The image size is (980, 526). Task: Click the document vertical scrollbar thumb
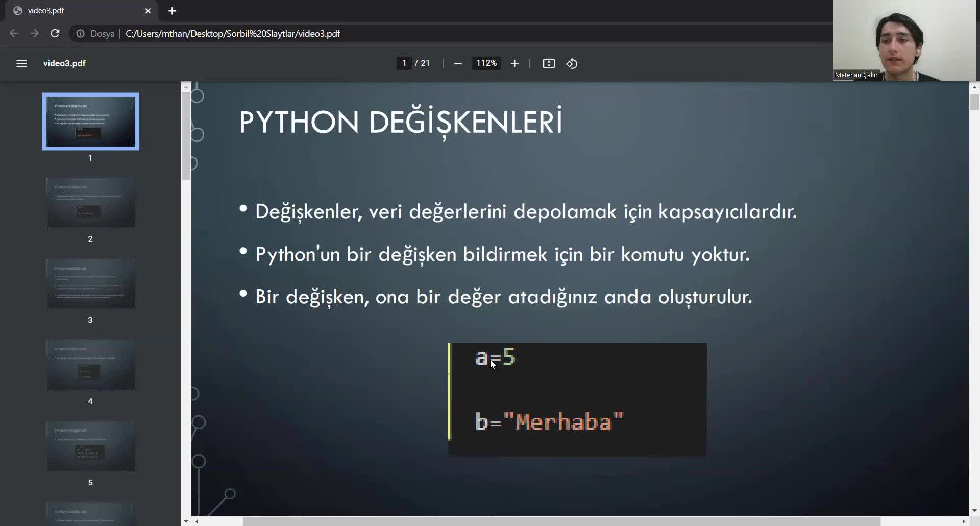click(x=974, y=102)
